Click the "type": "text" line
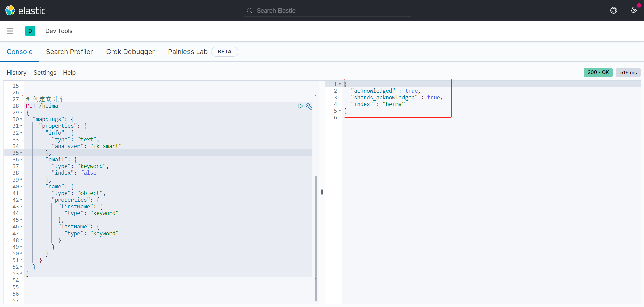The image size is (644, 307). click(75, 140)
